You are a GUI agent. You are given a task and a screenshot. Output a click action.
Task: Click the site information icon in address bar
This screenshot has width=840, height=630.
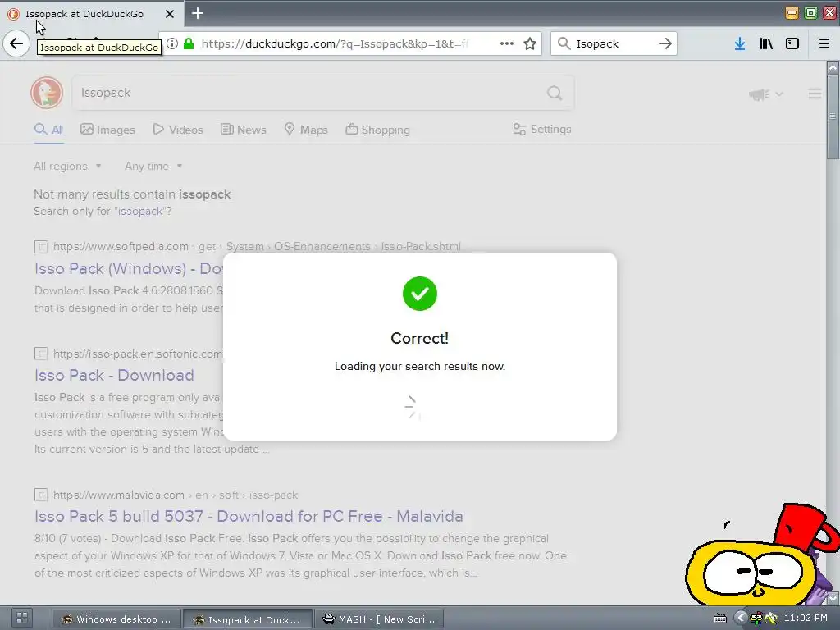(172, 43)
